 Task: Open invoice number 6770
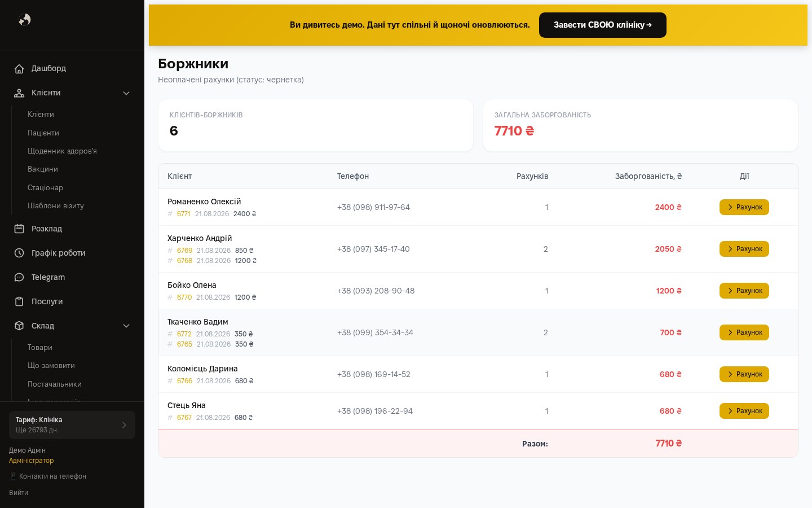coord(184,297)
